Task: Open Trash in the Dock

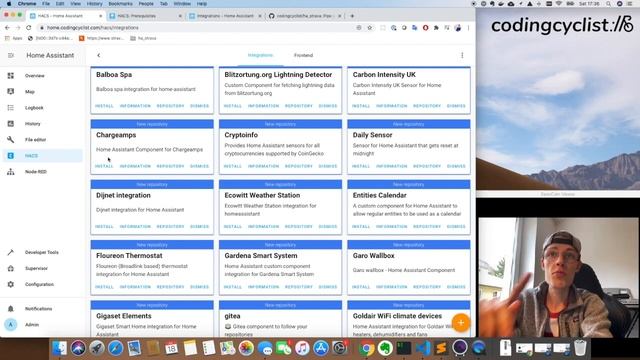Action: tap(580, 348)
